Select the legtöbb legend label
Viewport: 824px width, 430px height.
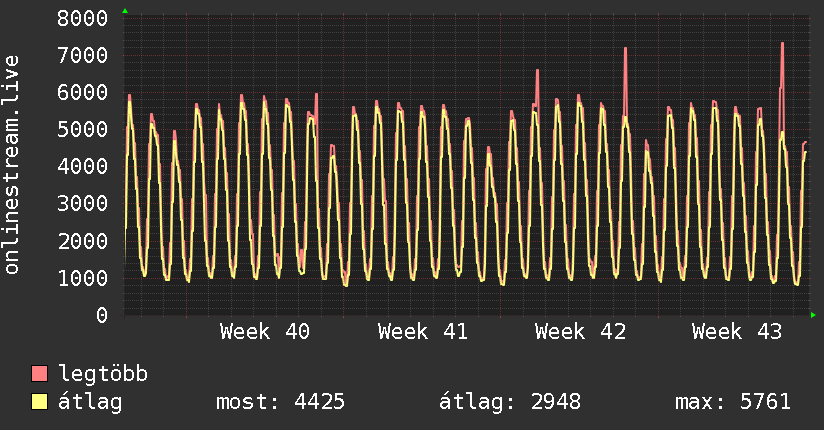tap(103, 373)
